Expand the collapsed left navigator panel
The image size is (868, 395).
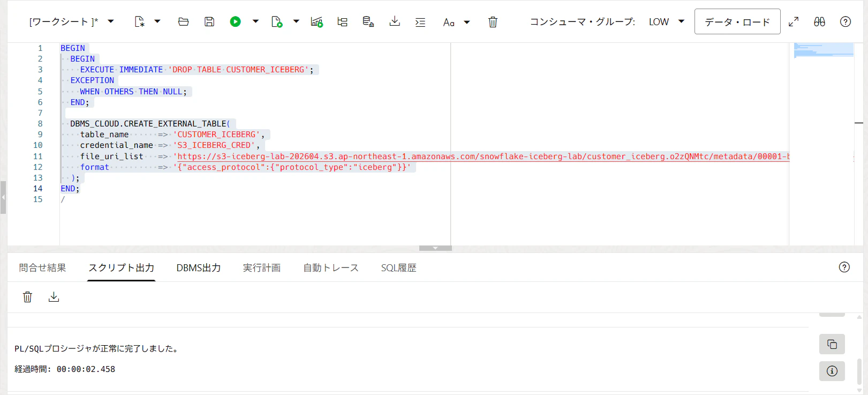pos(3,197)
